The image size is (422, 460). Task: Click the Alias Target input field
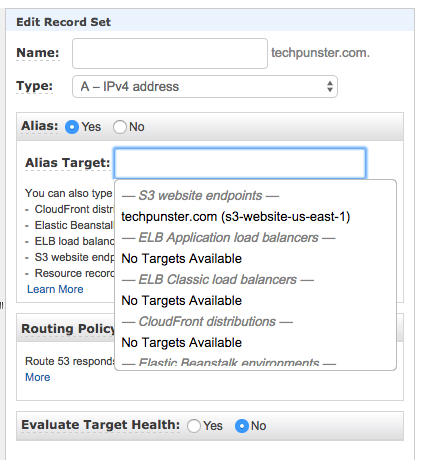[x=240, y=163]
